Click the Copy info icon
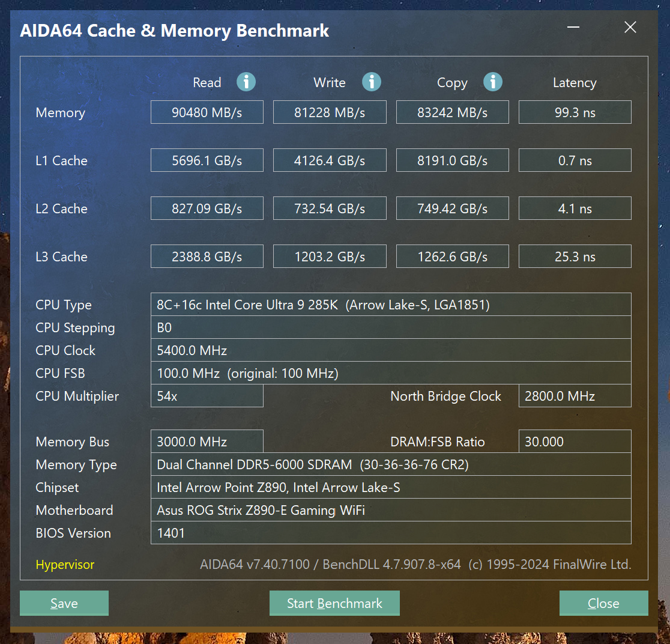 pos(493,82)
